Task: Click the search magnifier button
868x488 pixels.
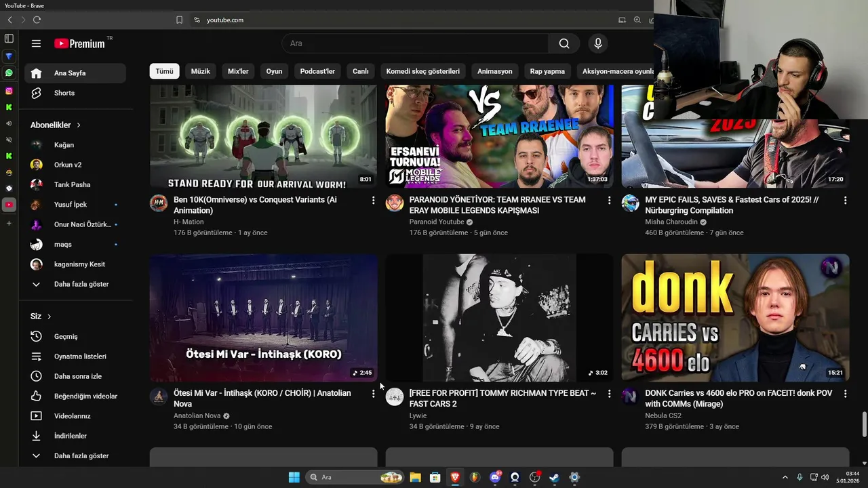Action: (564, 43)
